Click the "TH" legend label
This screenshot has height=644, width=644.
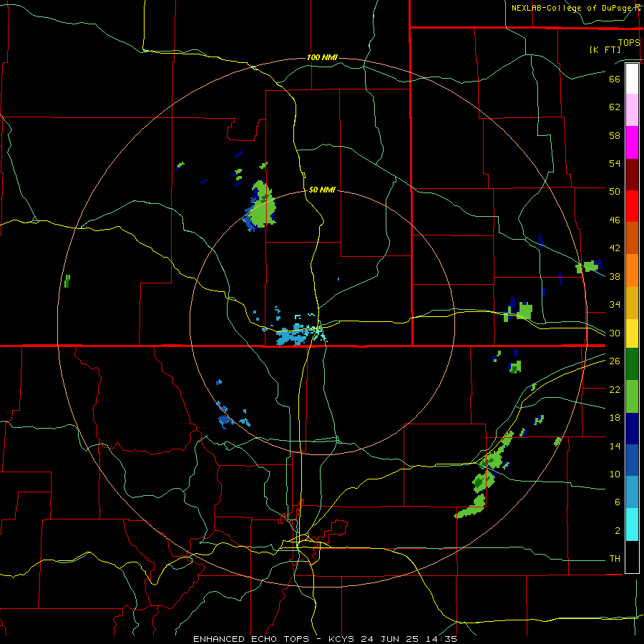(615, 559)
